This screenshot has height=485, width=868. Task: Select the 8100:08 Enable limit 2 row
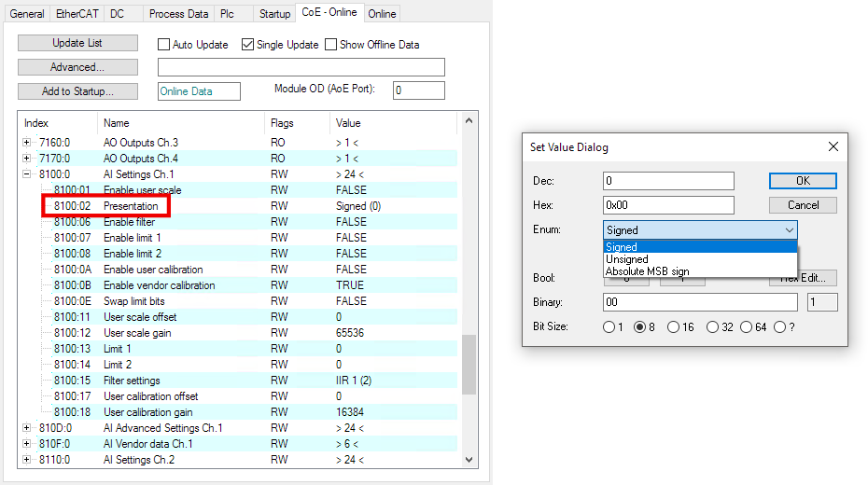tap(239, 254)
